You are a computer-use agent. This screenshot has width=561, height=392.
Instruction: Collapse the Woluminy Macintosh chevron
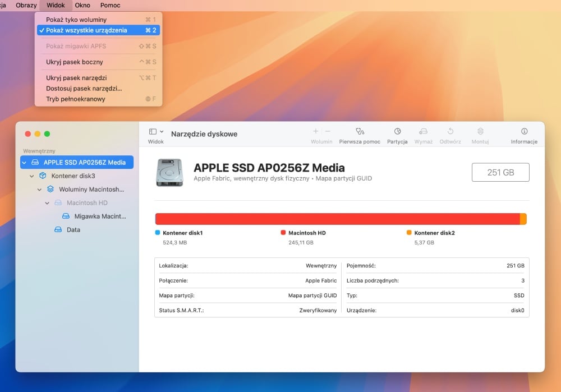(39, 190)
